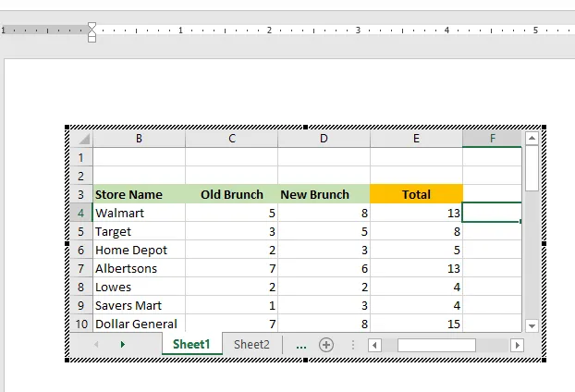Click the Walmart cell
This screenshot has width=575, height=392.
pos(139,213)
